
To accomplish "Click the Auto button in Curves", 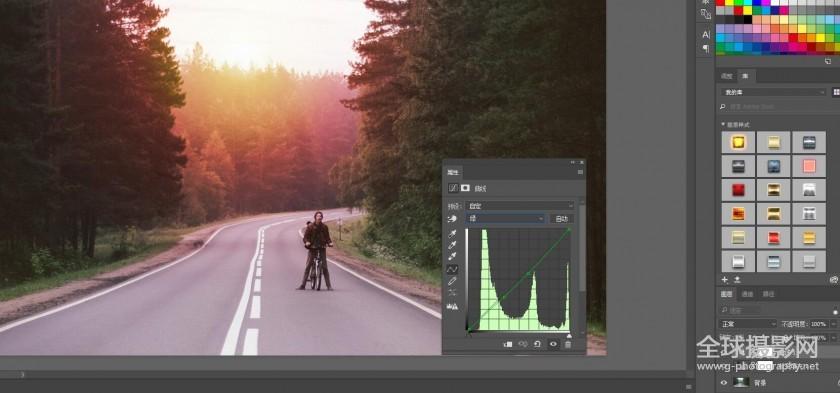I will point(561,218).
